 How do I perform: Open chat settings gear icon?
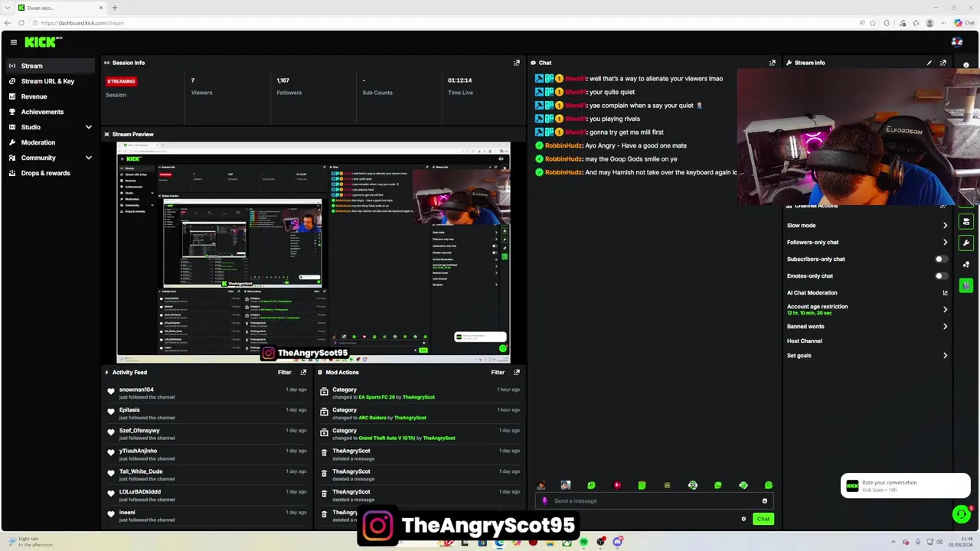coord(743,519)
